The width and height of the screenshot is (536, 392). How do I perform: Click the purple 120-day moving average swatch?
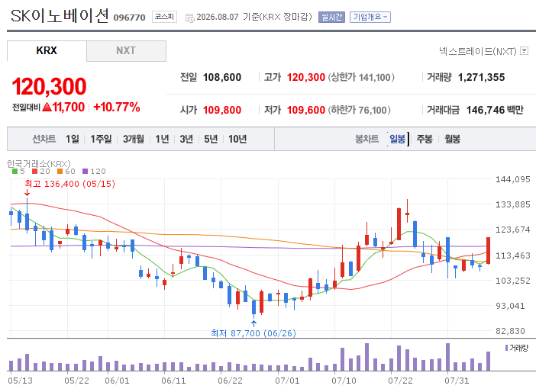(x=85, y=172)
